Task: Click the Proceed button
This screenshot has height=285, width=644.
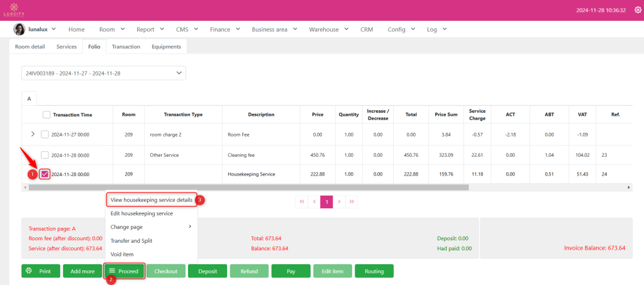Action: click(x=125, y=271)
